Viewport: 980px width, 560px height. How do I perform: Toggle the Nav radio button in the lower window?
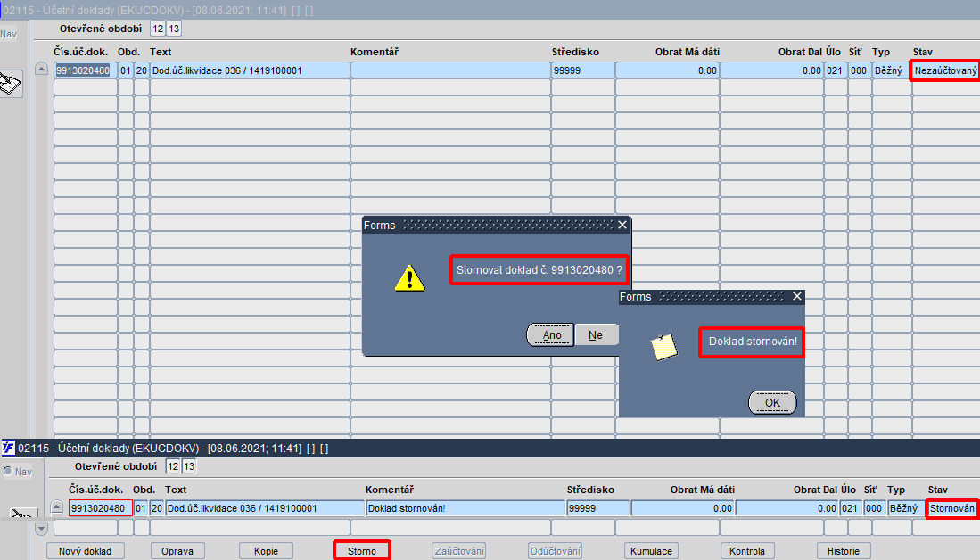(x=8, y=471)
